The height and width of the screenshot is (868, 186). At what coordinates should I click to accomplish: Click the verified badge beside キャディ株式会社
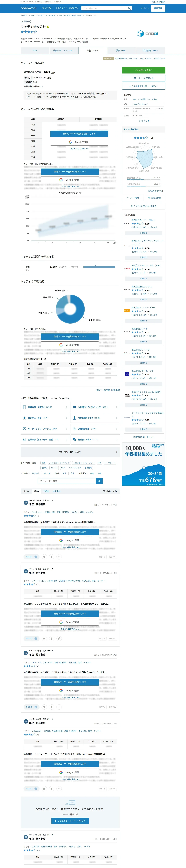pos(48,27)
